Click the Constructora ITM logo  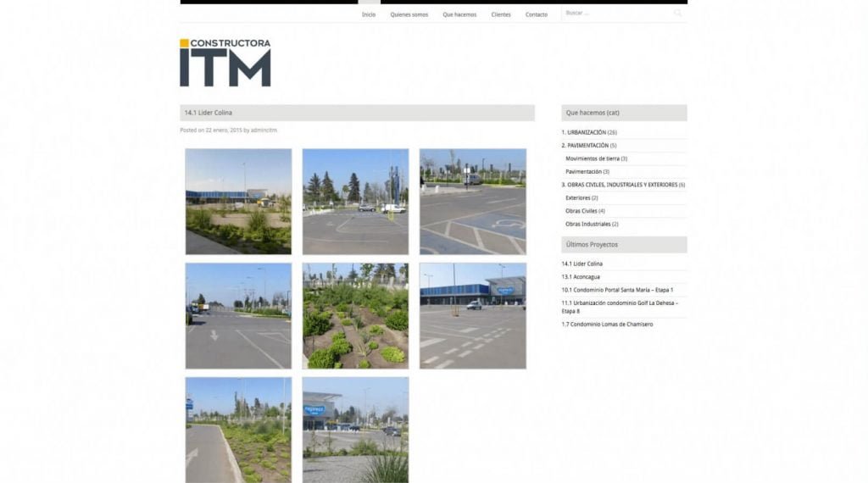(x=225, y=63)
